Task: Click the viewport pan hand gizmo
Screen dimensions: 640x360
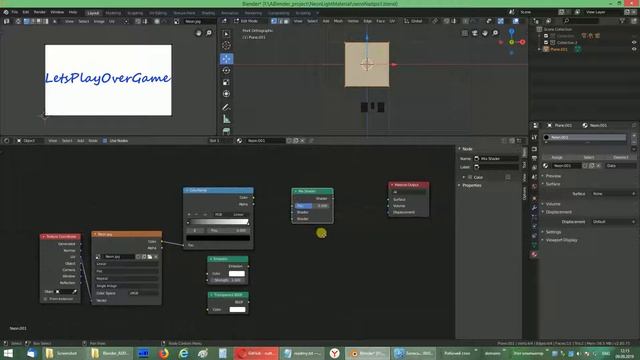Action: (x=485, y=33)
